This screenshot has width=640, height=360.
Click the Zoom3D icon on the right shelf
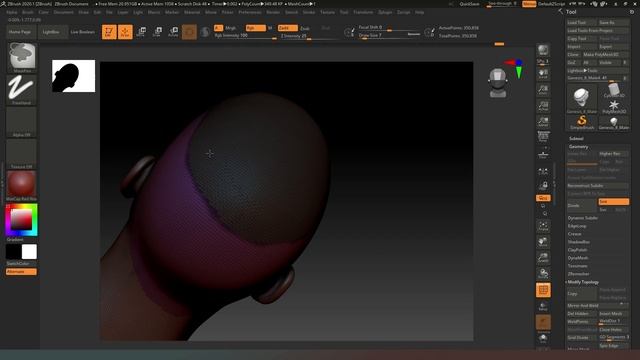pyautogui.click(x=543, y=258)
